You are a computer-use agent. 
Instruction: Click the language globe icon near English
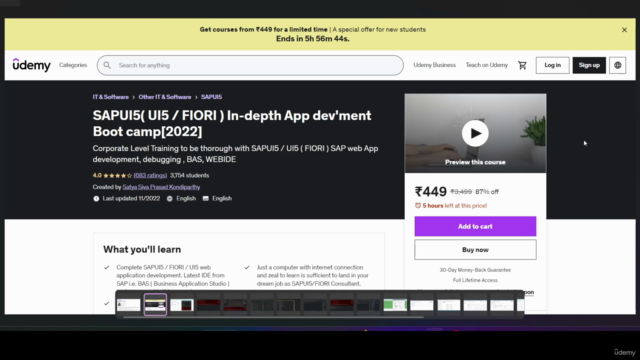[x=169, y=198]
